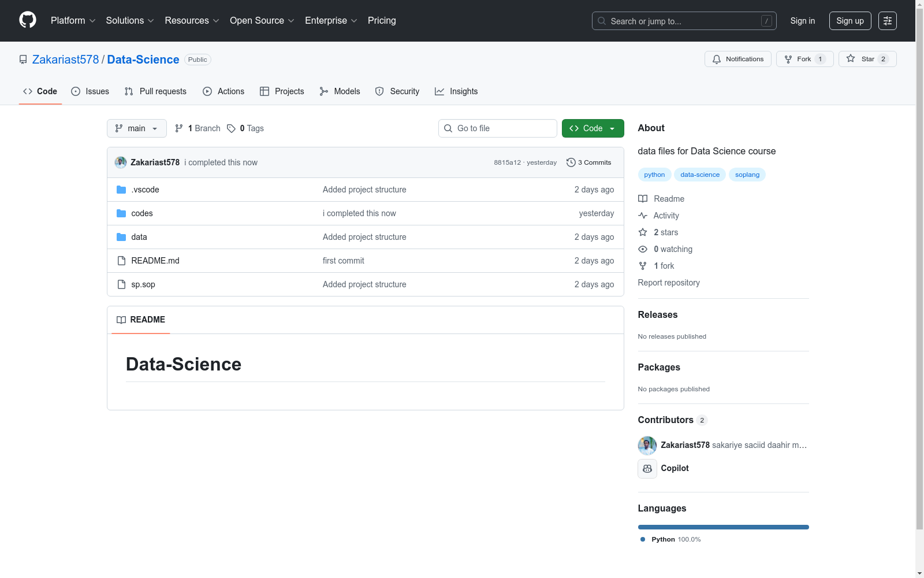Switch to the Insights tab

click(x=456, y=91)
